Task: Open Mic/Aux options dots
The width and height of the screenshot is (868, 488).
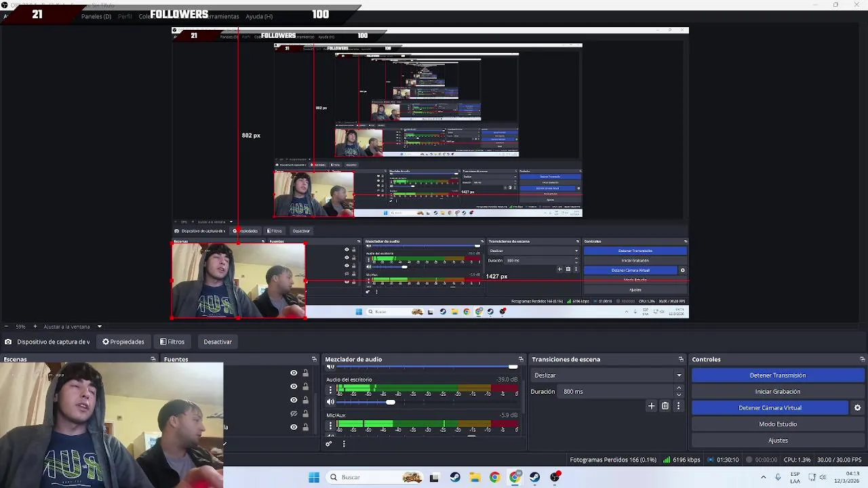Action: click(330, 426)
